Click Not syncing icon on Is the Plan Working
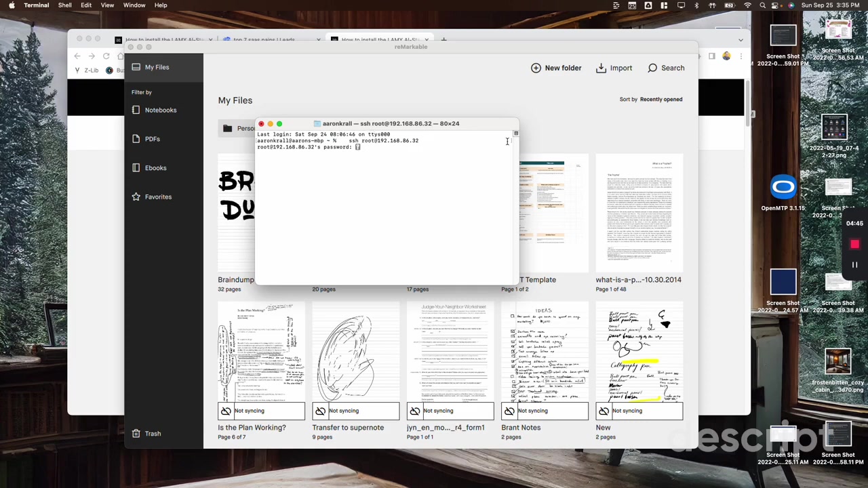868x488 pixels. (226, 411)
